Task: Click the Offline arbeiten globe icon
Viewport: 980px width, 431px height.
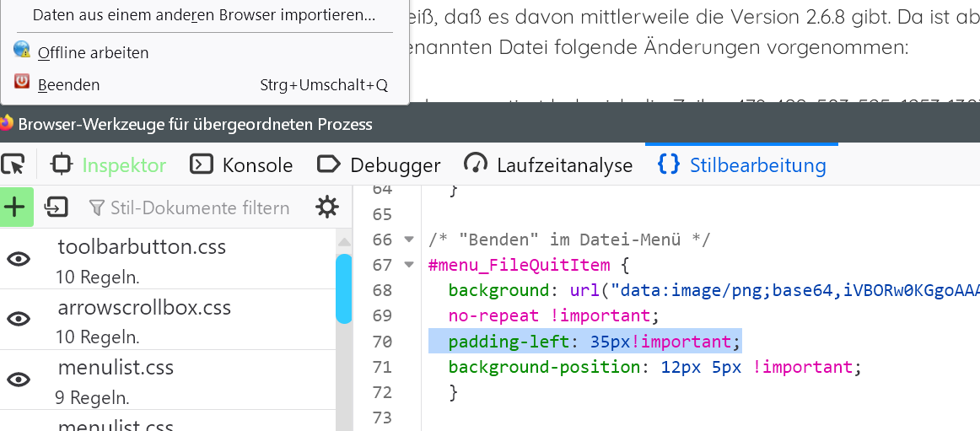Action: pos(22,51)
